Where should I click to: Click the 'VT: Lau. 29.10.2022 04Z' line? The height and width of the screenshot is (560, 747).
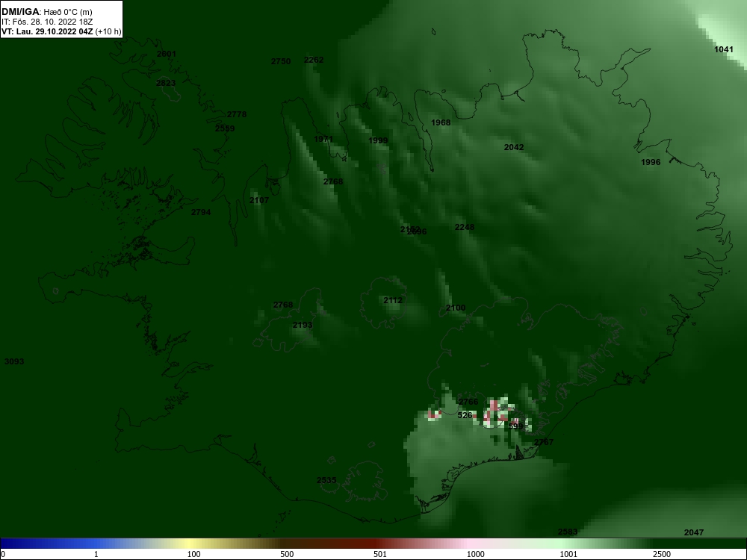tap(47, 32)
